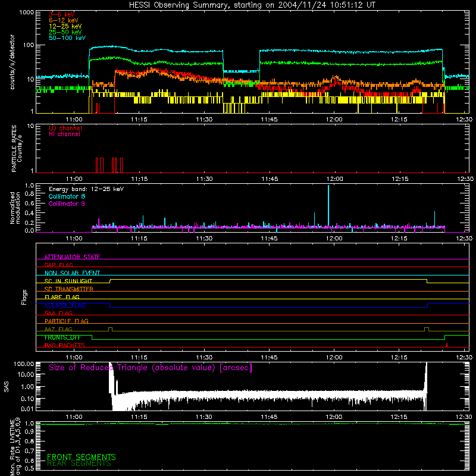The height and width of the screenshot is (476, 476).
Task: Click the cyan 50-100 keV legend entry
Action: point(67,38)
